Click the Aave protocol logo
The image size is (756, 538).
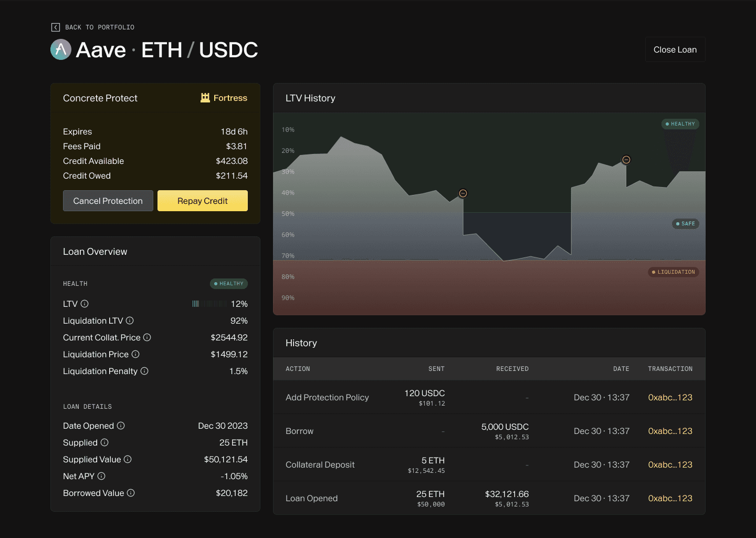(61, 50)
